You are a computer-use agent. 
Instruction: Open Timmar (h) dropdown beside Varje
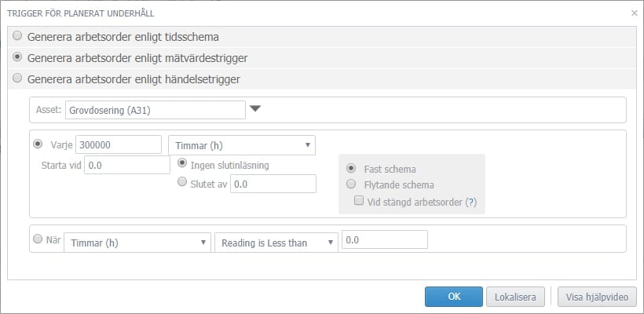click(x=241, y=145)
